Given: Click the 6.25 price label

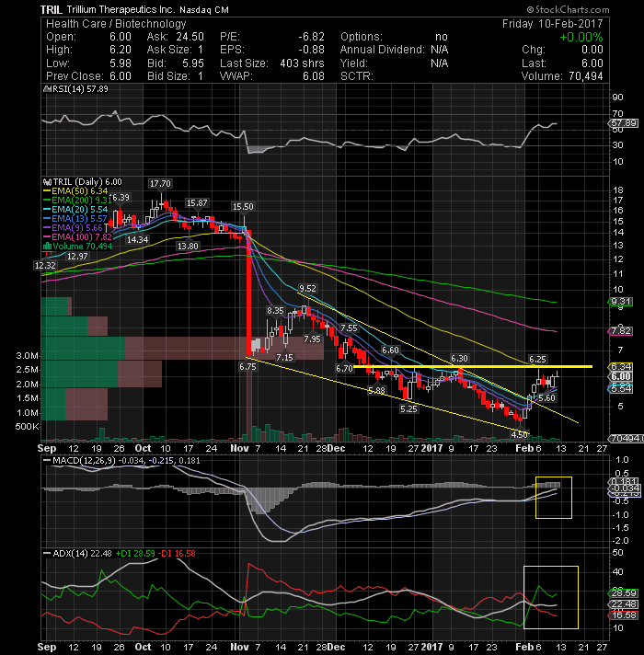Looking at the screenshot, I should [537, 360].
